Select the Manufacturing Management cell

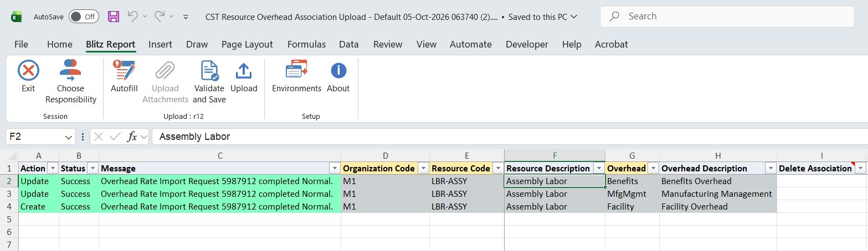tap(718, 194)
